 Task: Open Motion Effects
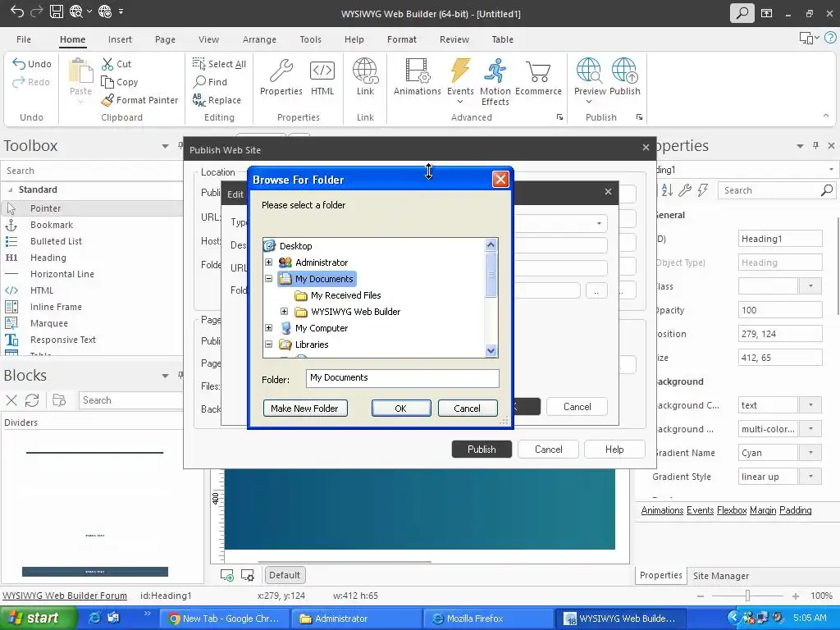pyautogui.click(x=495, y=82)
